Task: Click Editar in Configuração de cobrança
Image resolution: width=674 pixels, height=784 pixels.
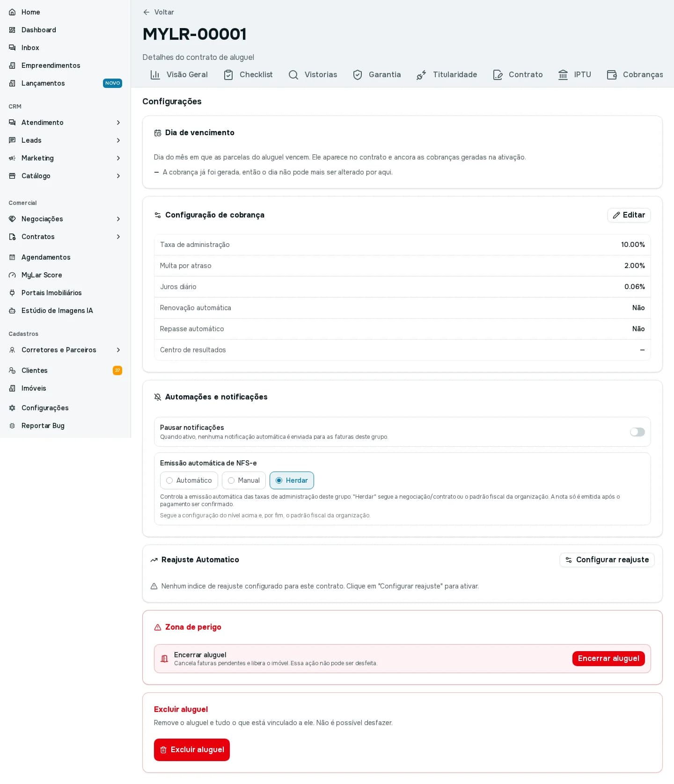Action: coord(629,215)
